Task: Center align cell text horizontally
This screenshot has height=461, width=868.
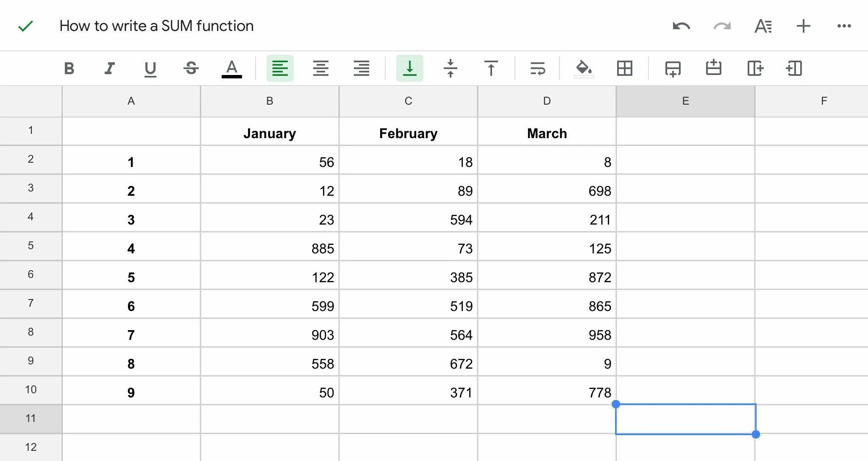Action: pyautogui.click(x=320, y=68)
